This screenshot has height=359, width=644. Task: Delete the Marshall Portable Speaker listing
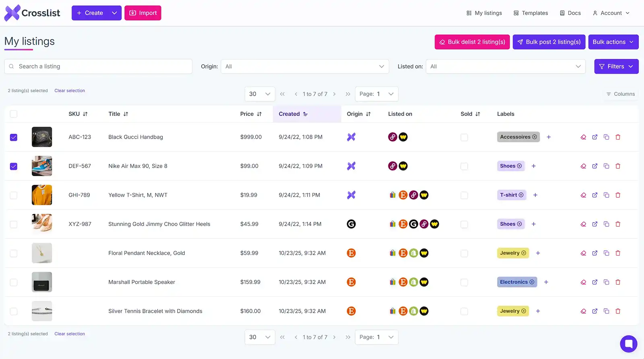coord(618,282)
